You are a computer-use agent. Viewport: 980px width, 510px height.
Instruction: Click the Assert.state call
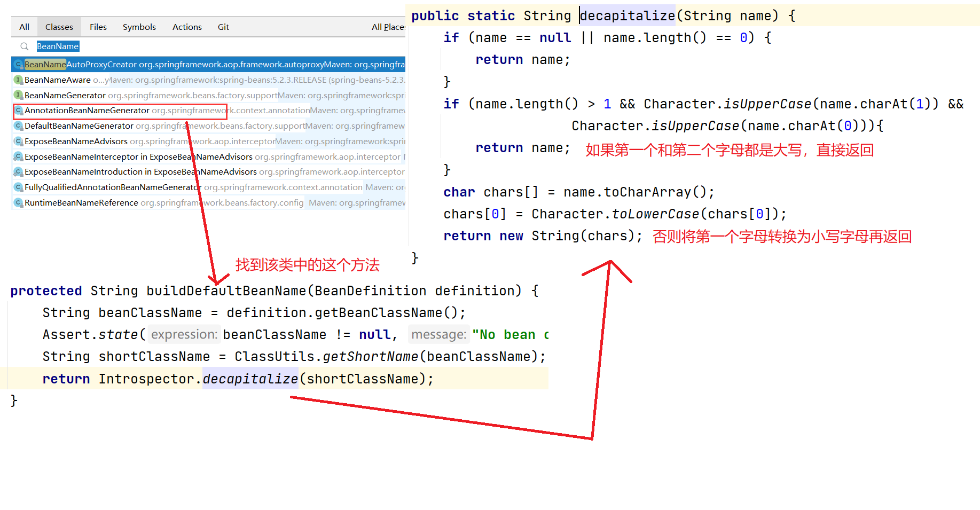(x=90, y=334)
